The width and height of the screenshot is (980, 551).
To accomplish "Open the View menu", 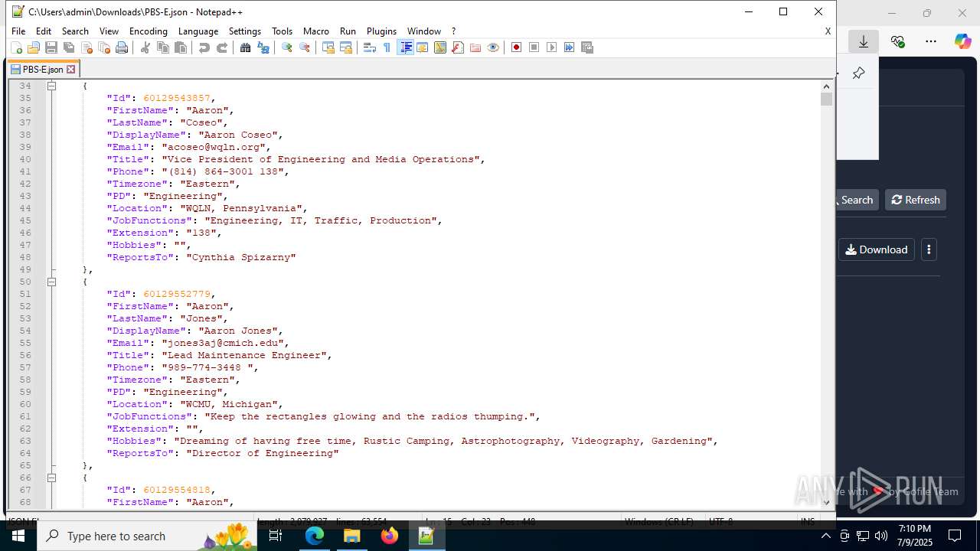I will coord(109,31).
